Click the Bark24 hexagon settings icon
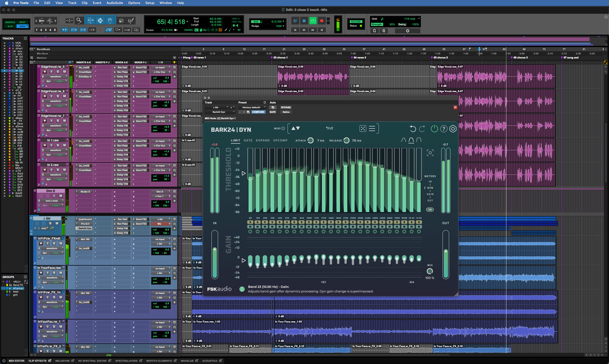This screenshot has width=609, height=364. coord(453,129)
